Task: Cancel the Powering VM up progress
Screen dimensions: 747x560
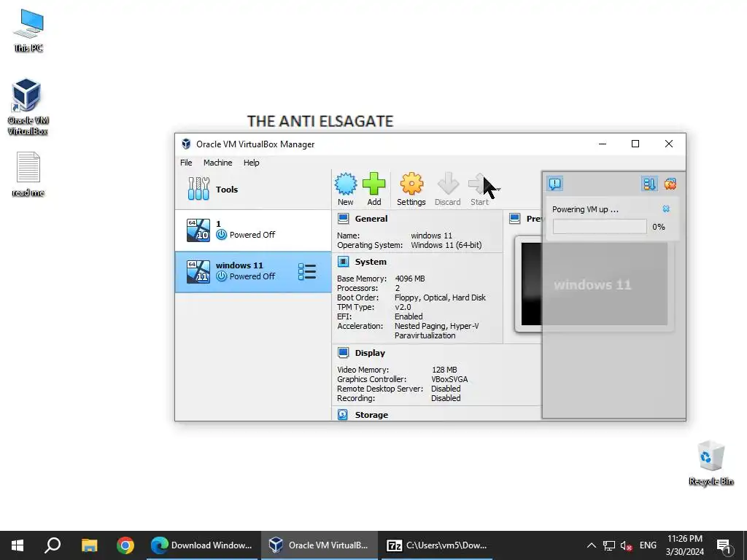Action: (x=666, y=209)
